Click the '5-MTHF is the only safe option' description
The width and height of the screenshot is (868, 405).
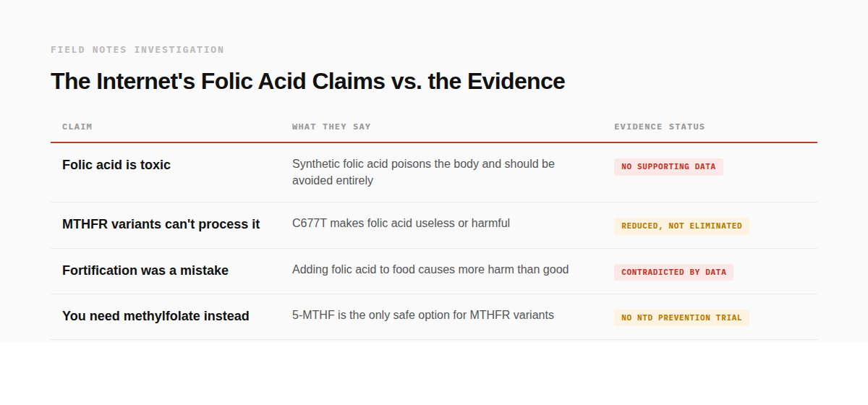pyautogui.click(x=423, y=315)
